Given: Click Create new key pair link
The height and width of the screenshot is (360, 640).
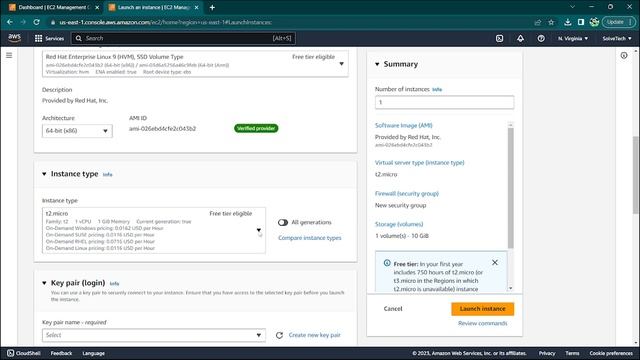Looking at the screenshot, I should click(314, 335).
